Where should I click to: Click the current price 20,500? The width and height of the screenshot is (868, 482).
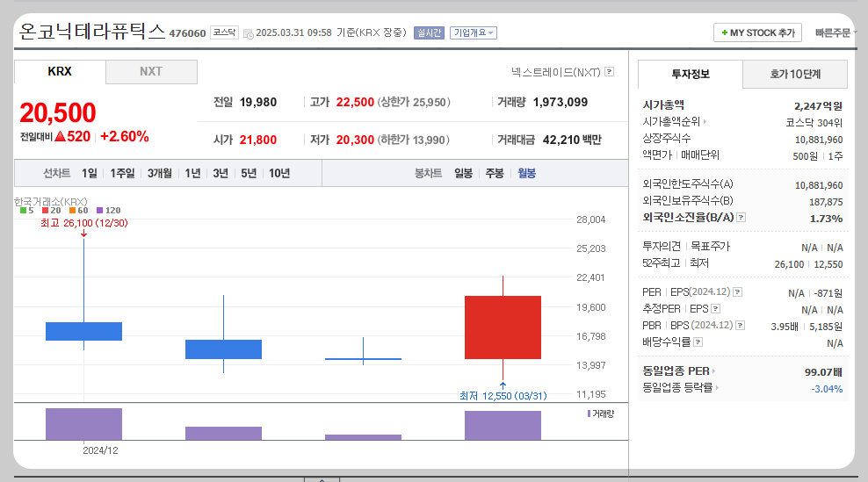(58, 113)
